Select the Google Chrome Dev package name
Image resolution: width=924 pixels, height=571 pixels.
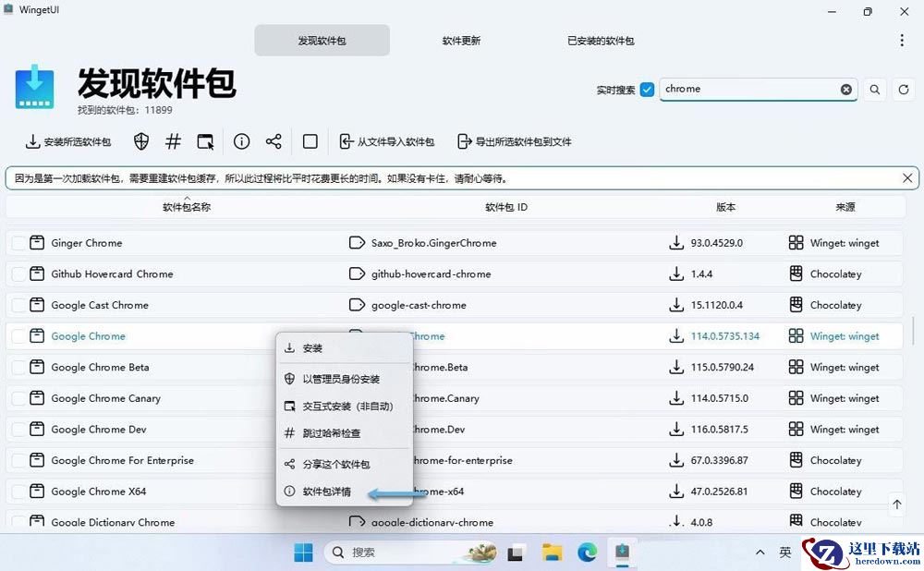click(x=99, y=430)
